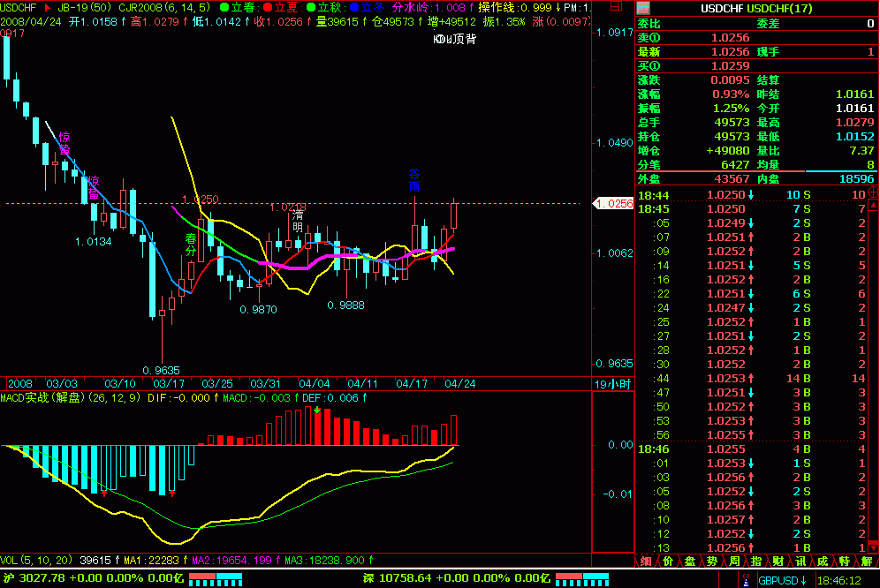Click the 1.0250 price label on chart
Image resolution: width=880 pixels, height=588 pixels.
[201, 200]
